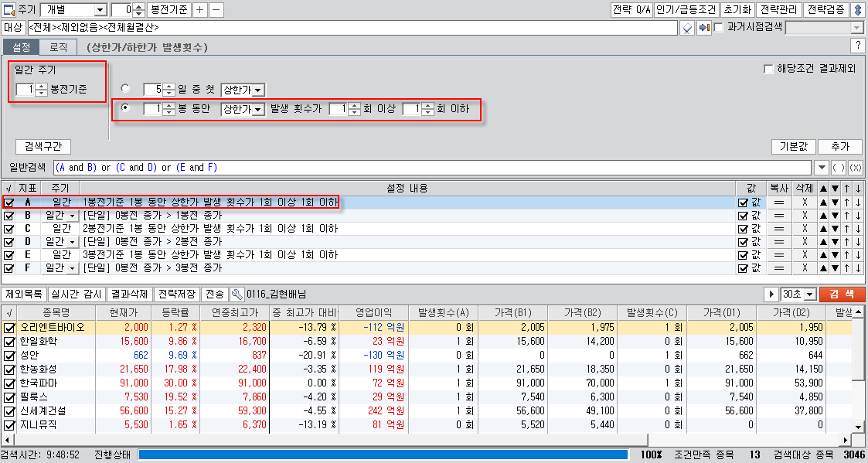Check the 해당조건 결과제외 option

[x=768, y=69]
